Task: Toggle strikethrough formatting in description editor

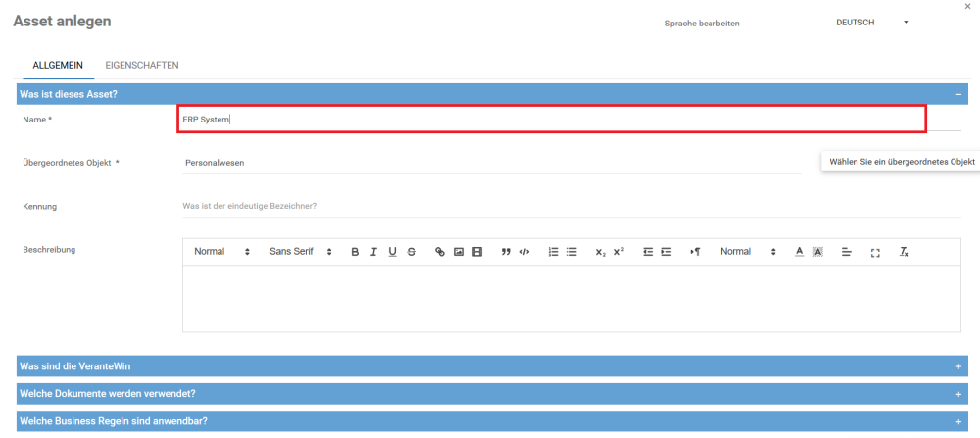Action: tap(412, 252)
